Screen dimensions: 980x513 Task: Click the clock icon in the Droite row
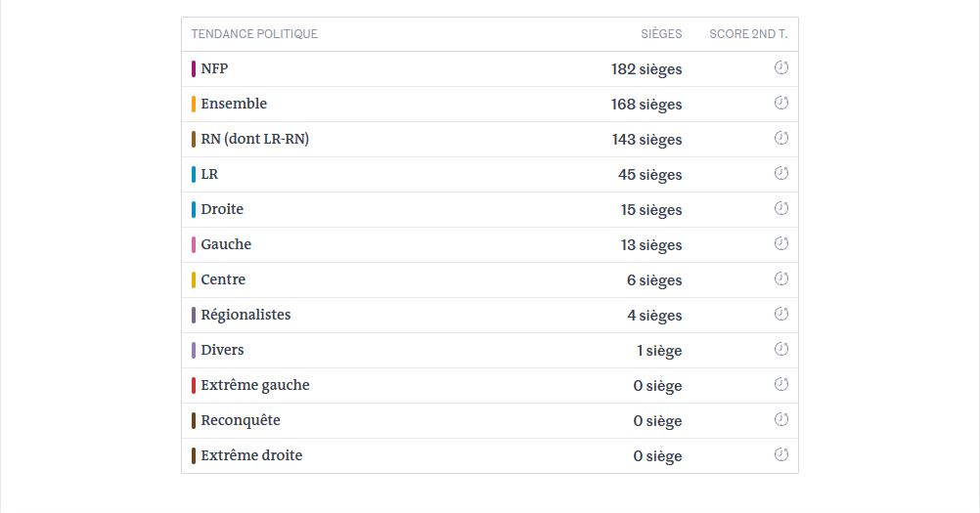780,209
